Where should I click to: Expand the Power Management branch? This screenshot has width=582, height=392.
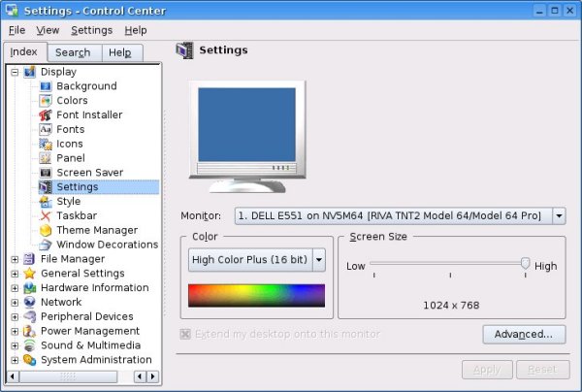(15, 331)
